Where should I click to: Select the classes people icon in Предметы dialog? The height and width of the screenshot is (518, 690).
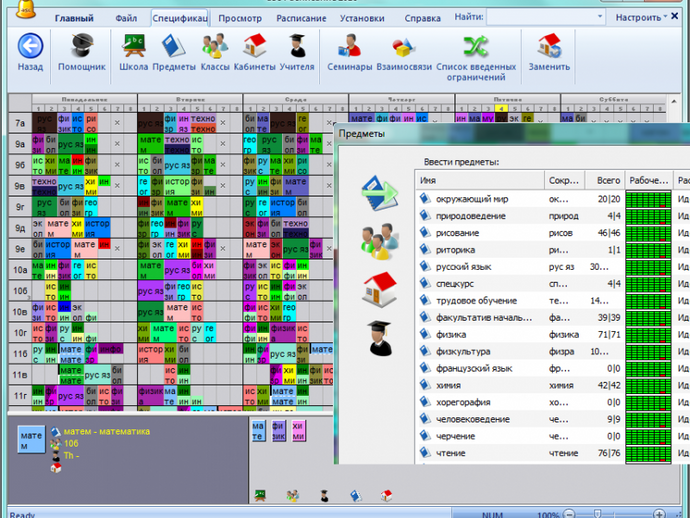380,241
